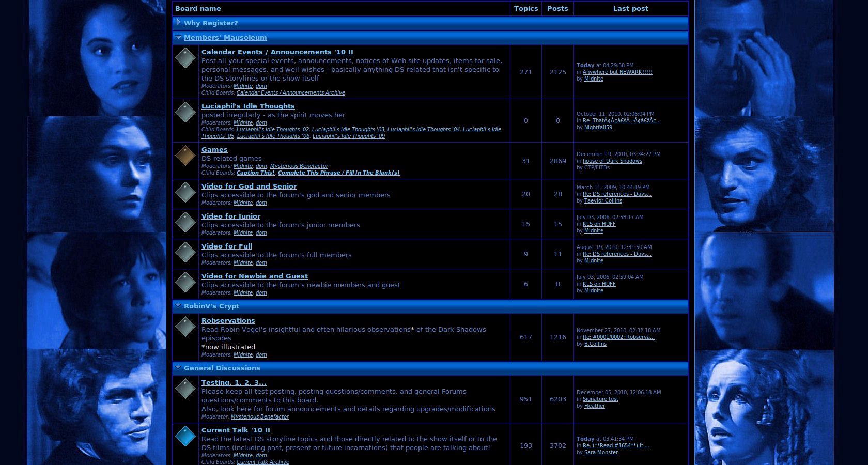Collapse the Members' Mausoleum category
The width and height of the screenshot is (868, 465).
pyautogui.click(x=178, y=37)
